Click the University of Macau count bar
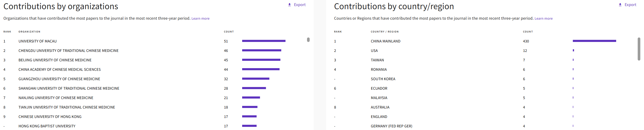644x130 pixels. tap(264, 41)
